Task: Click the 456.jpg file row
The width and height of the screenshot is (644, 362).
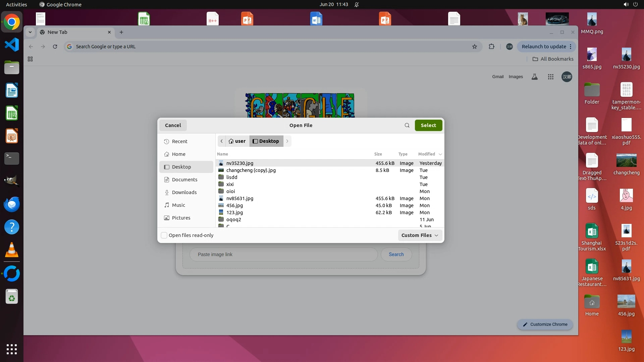Action: 234,205
